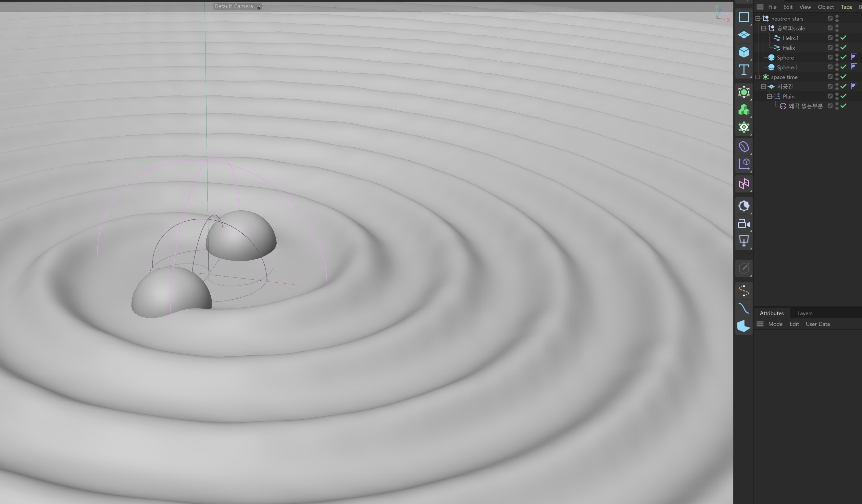This screenshot has height=504, width=862.
Task: Toggle neutron stars visibility dots
Action: tap(837, 18)
